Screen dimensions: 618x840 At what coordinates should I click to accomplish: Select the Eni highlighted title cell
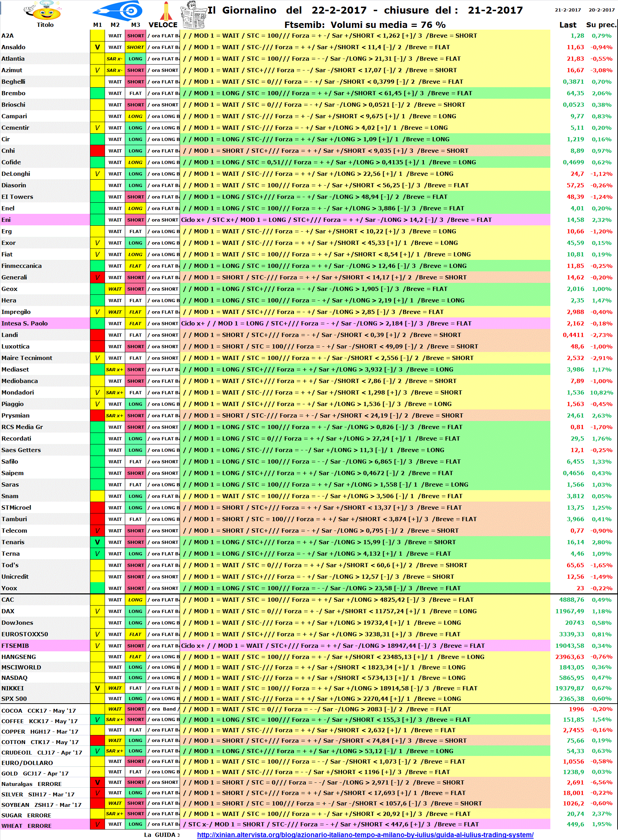[45, 220]
